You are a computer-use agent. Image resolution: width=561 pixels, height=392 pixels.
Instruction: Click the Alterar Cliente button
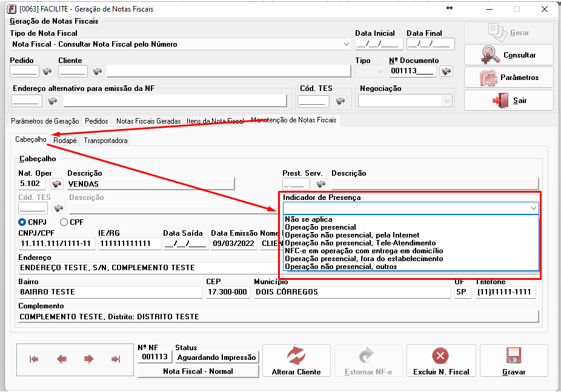pyautogui.click(x=296, y=360)
